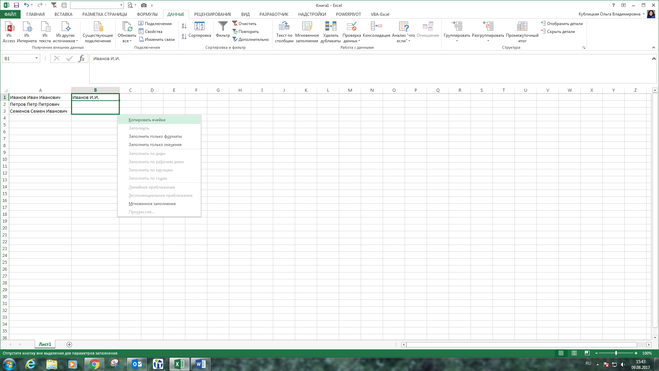The image size is (659, 371).
Task: Switch to the РЕЦЕНЗИРОВАНИЕ tab
Action: pos(212,14)
